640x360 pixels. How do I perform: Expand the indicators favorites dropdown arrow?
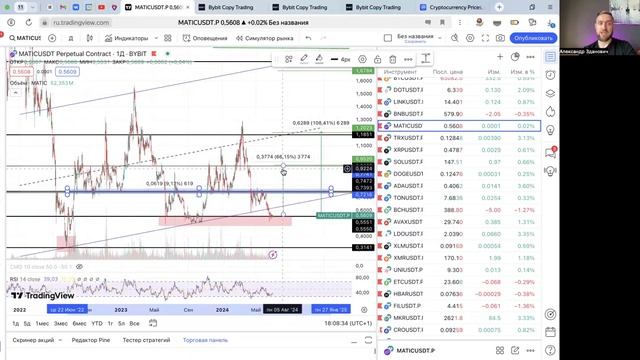pyautogui.click(x=156, y=38)
